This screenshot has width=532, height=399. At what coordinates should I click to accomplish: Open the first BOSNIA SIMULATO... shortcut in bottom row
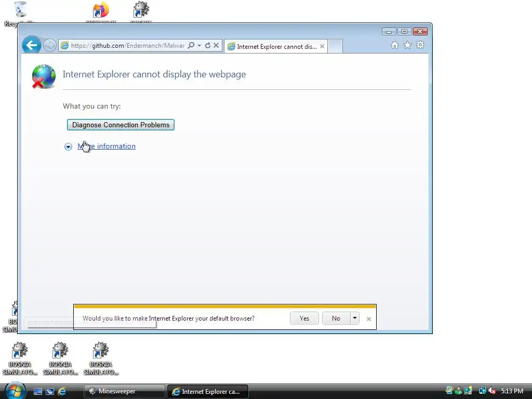click(x=20, y=358)
